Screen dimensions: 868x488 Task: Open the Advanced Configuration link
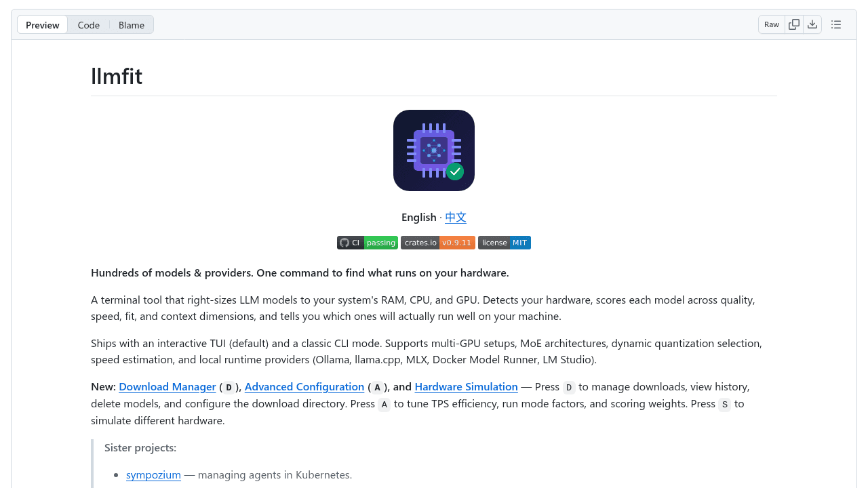pos(304,386)
